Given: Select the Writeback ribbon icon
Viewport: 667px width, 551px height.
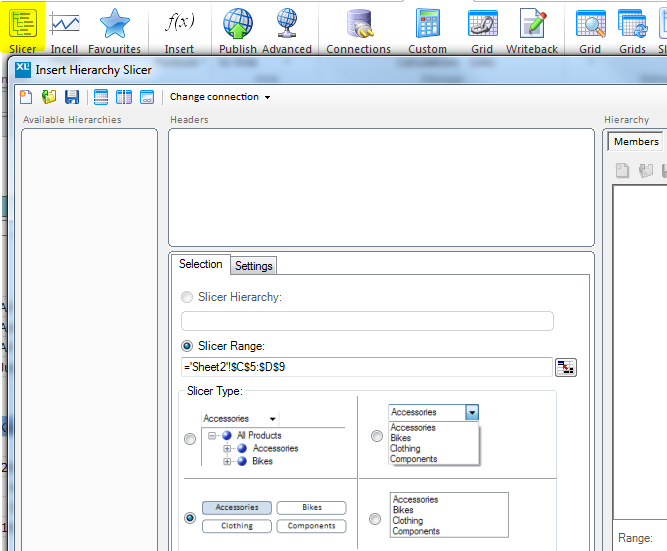Looking at the screenshot, I should coord(533,24).
